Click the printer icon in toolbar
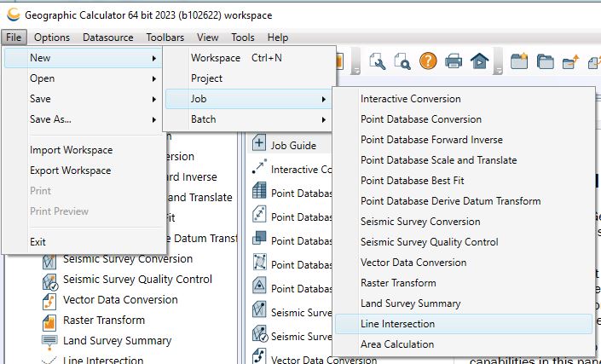 coord(454,61)
